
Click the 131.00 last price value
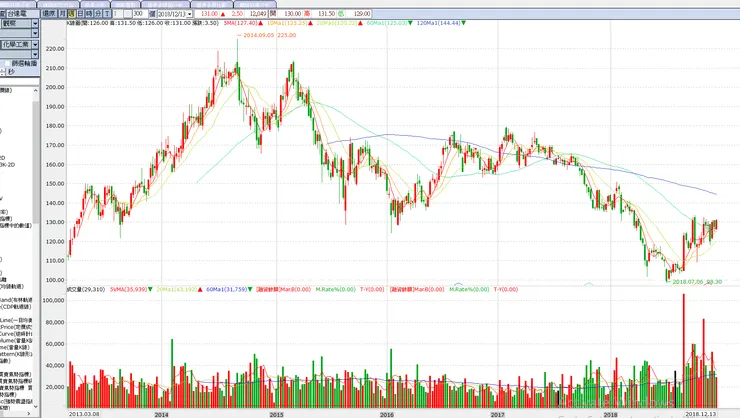[210, 14]
